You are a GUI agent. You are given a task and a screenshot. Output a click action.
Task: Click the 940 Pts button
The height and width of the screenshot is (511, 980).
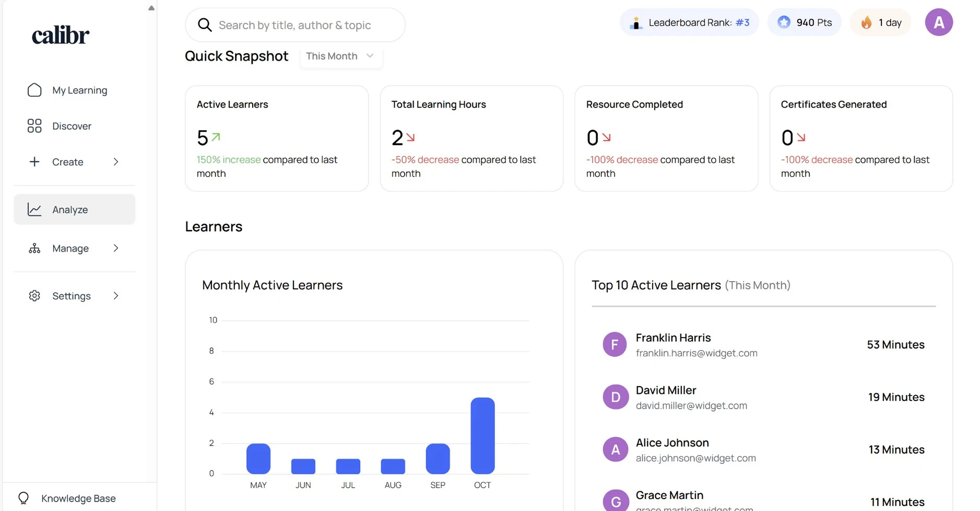coord(804,22)
